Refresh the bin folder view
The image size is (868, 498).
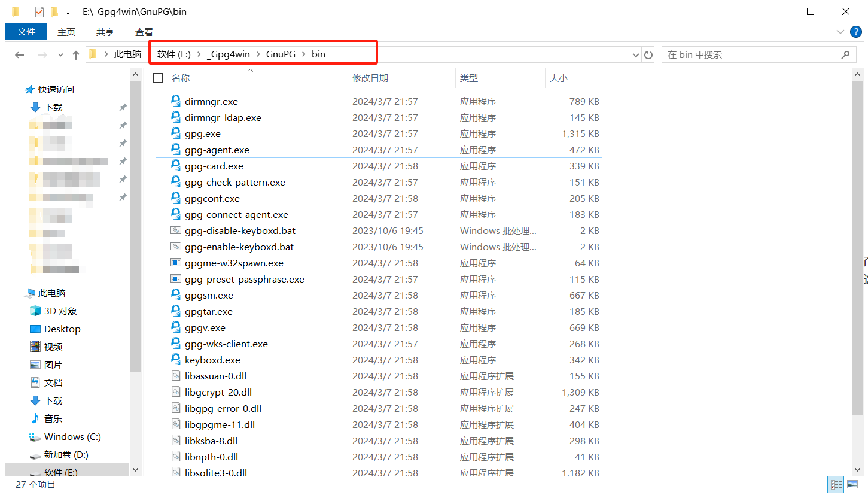pos(648,55)
